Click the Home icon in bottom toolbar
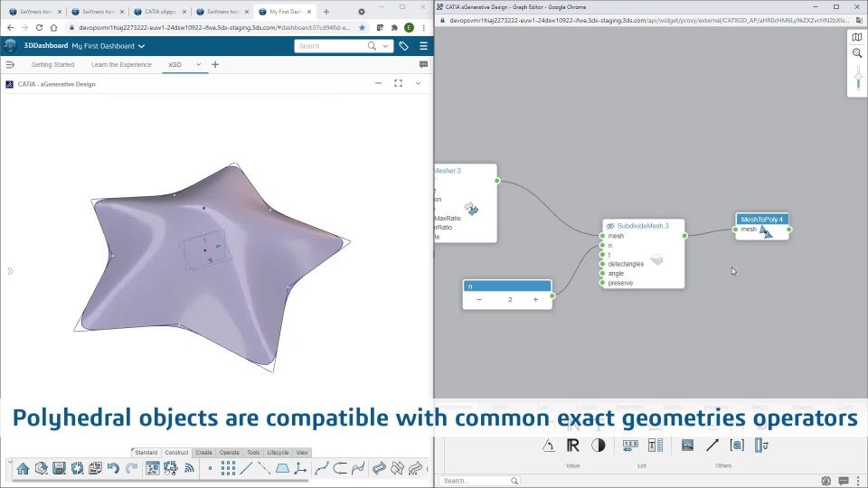Image resolution: width=868 pixels, height=488 pixels. [23, 469]
